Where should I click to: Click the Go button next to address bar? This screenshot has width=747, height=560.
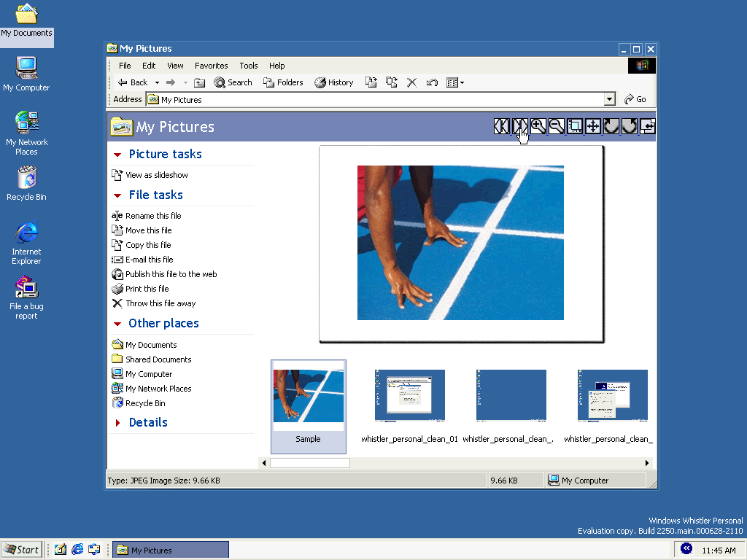[x=635, y=99]
